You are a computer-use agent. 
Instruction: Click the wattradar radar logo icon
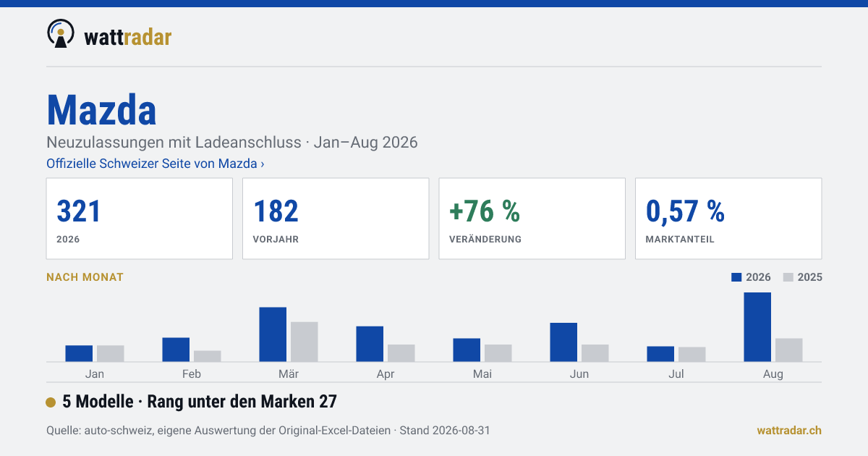(61, 34)
